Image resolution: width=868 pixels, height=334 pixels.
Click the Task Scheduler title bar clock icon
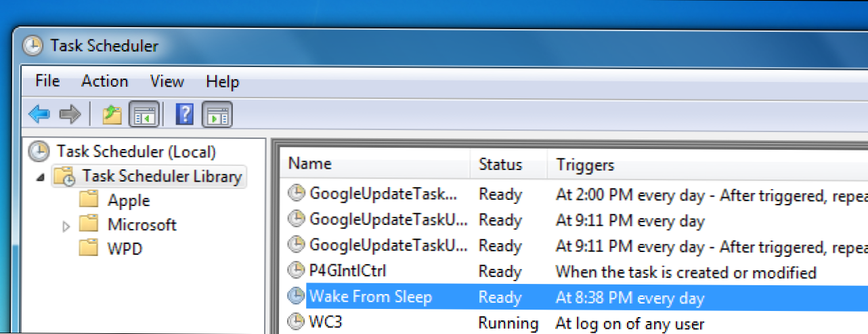tap(32, 46)
